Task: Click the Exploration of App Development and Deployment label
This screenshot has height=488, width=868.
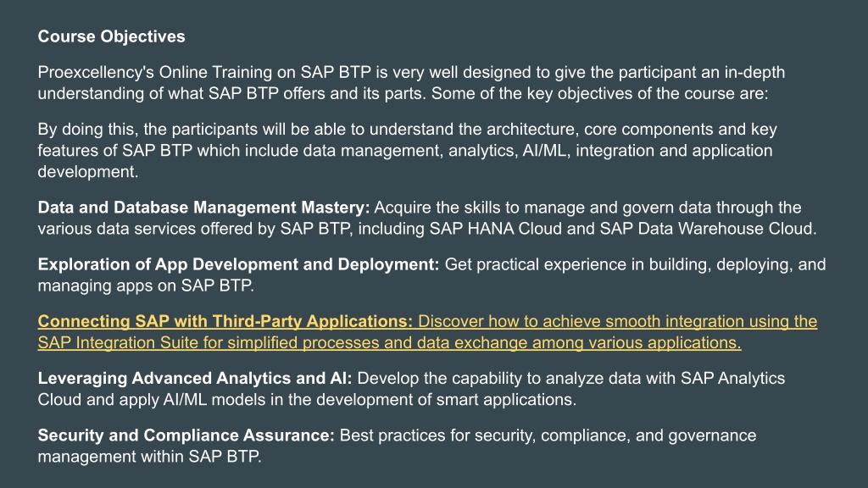Action: click(x=238, y=264)
